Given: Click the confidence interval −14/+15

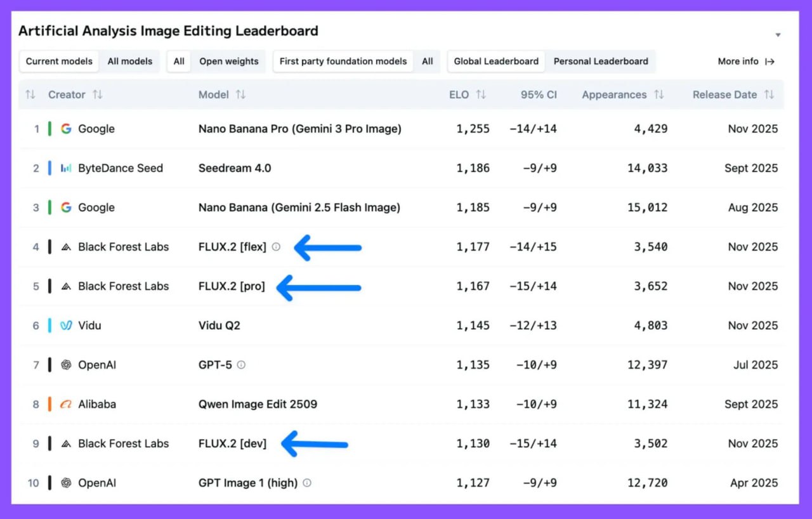Looking at the screenshot, I should click(533, 247).
